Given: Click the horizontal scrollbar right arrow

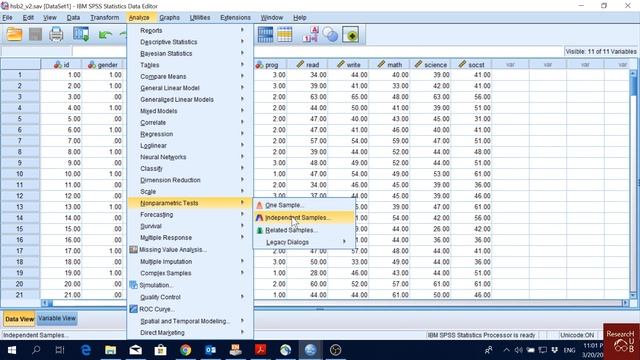Looking at the screenshot, I should coord(625,303).
